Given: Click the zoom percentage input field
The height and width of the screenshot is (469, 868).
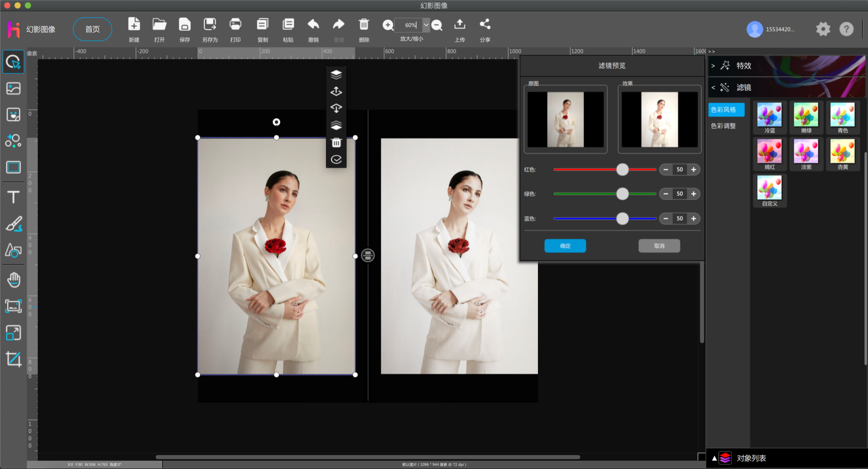Looking at the screenshot, I should point(409,25).
